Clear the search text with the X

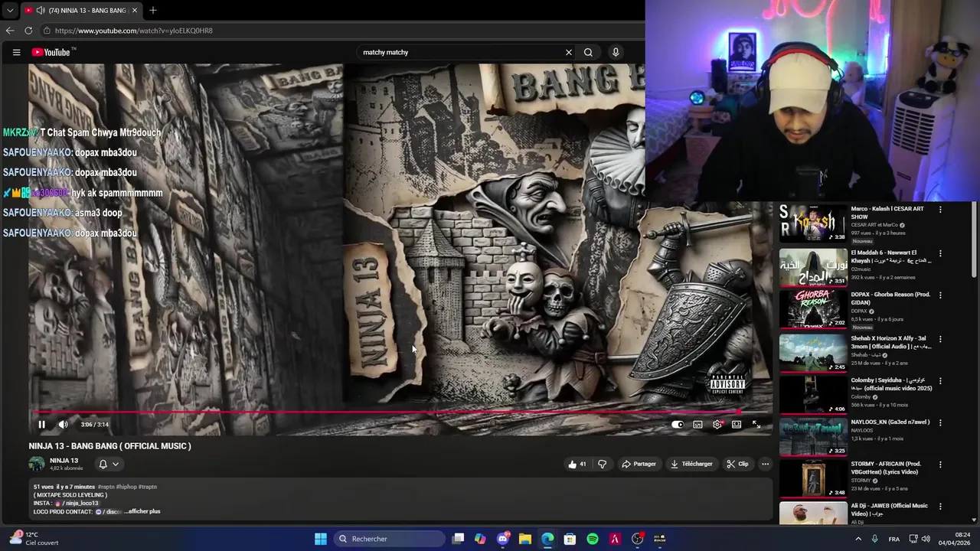(569, 52)
